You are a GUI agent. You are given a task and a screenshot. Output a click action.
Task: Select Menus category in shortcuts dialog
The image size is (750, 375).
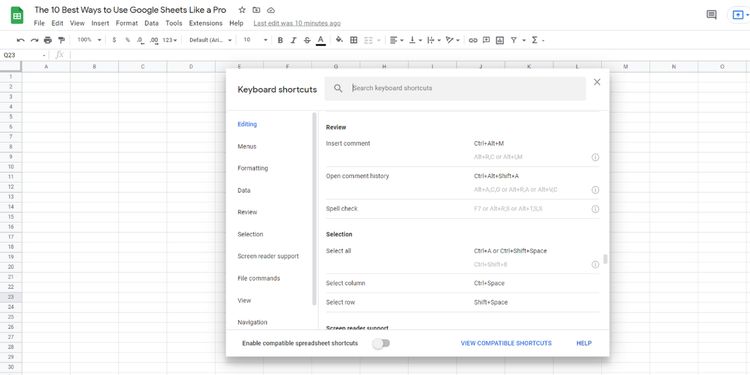click(x=247, y=146)
